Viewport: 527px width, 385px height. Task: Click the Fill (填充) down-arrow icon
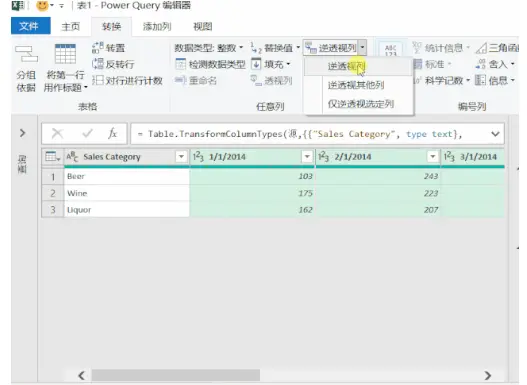(256, 64)
